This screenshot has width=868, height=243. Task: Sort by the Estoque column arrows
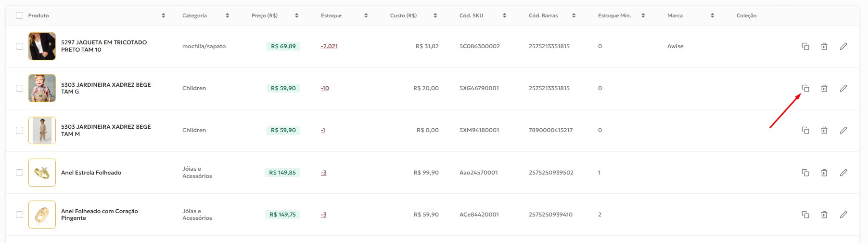[x=366, y=15]
